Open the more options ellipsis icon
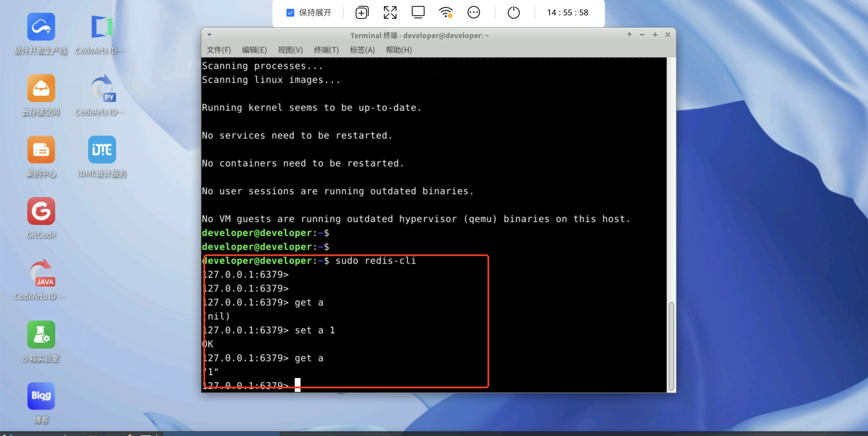Image resolution: width=868 pixels, height=436 pixels. click(x=473, y=13)
